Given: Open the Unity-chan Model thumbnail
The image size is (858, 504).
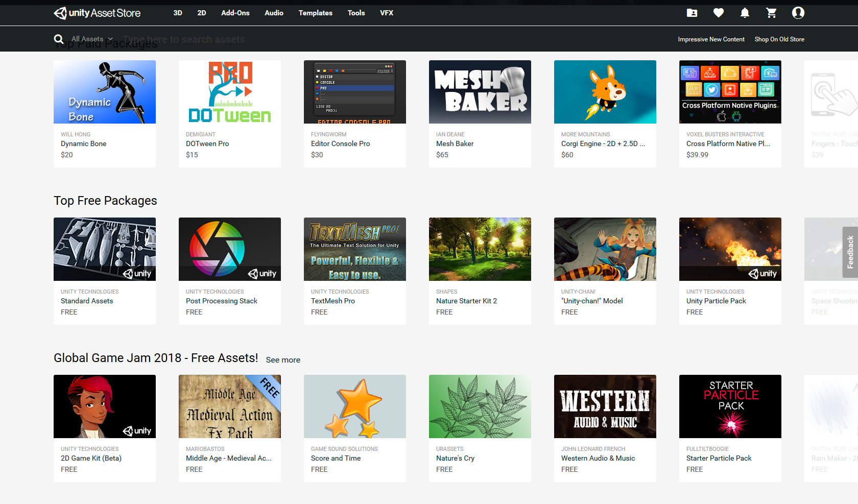Looking at the screenshot, I should click(605, 249).
